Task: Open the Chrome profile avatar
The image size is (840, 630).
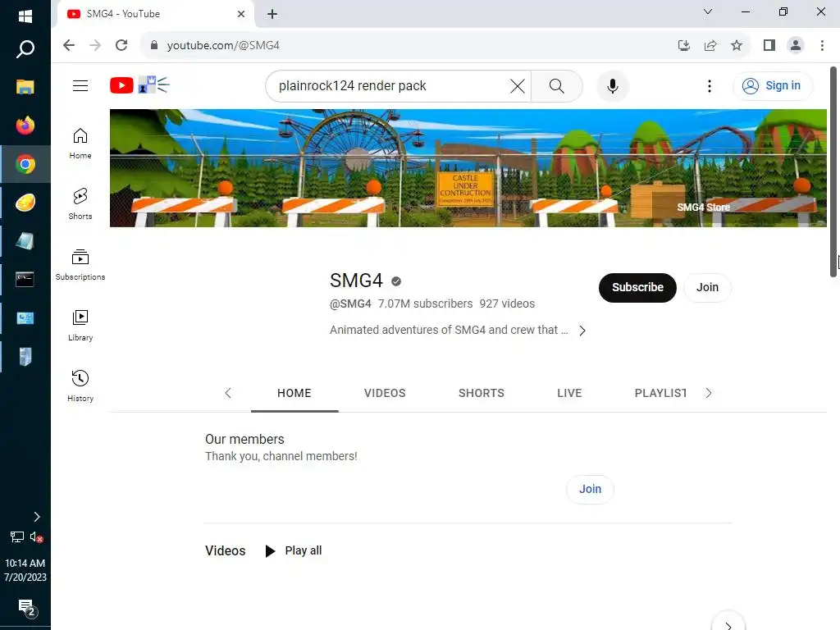Action: [796, 45]
